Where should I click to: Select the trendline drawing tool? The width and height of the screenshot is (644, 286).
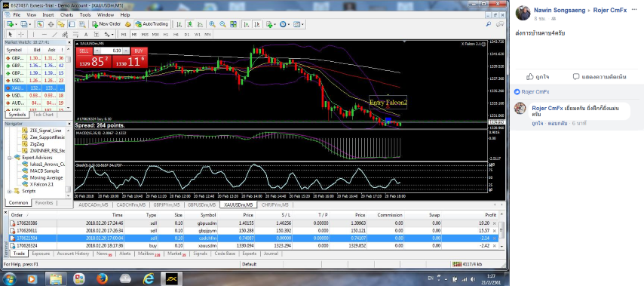[54, 35]
